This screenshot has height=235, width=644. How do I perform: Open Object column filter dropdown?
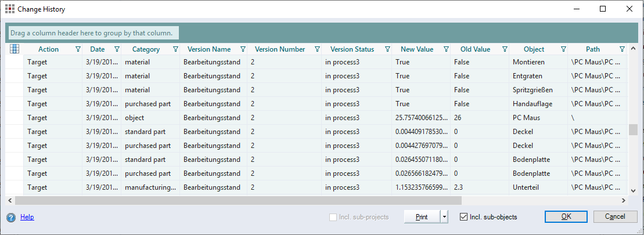click(x=563, y=49)
